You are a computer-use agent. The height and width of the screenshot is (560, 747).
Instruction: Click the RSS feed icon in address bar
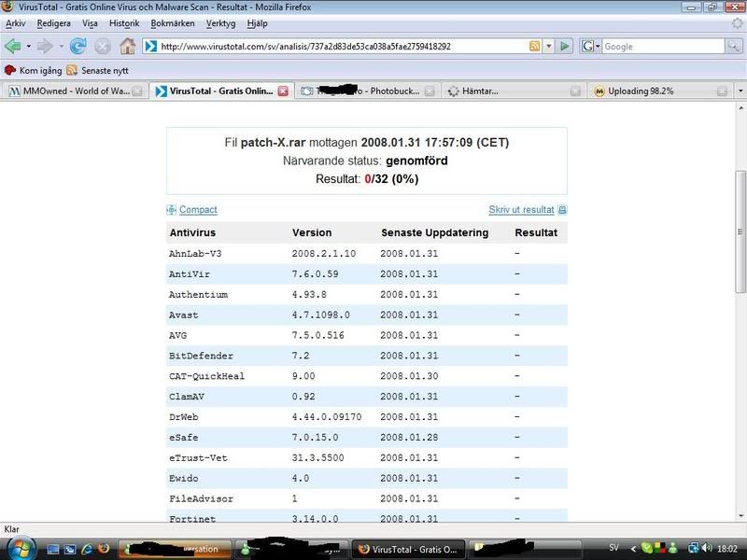[x=534, y=46]
